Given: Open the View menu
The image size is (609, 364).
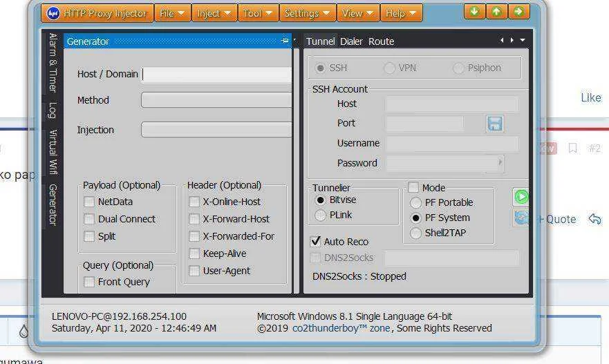Looking at the screenshot, I should click(x=357, y=13).
